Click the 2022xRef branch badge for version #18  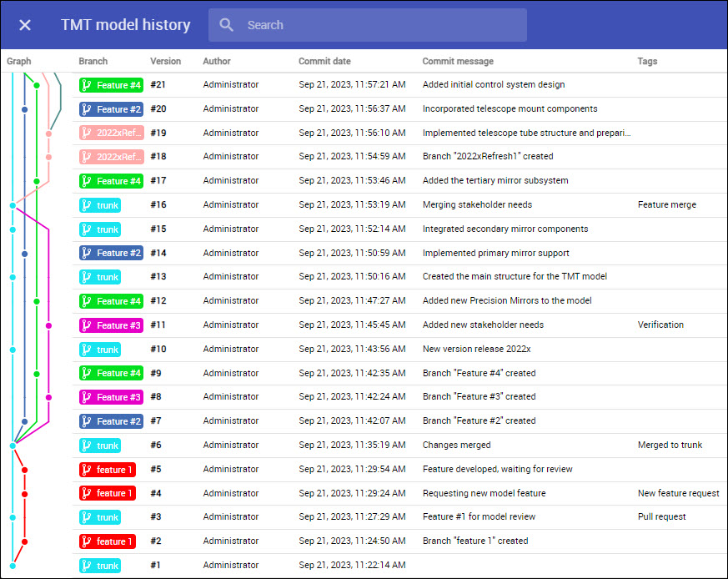[111, 157]
